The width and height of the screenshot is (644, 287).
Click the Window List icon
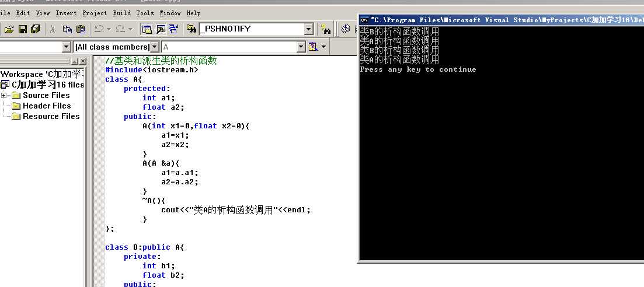coord(173,29)
